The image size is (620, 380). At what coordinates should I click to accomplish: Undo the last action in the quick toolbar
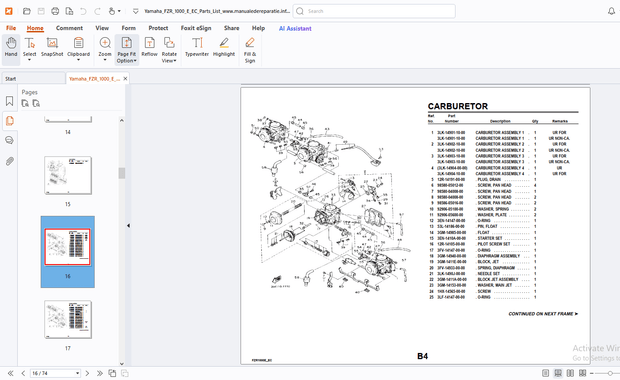[83, 11]
